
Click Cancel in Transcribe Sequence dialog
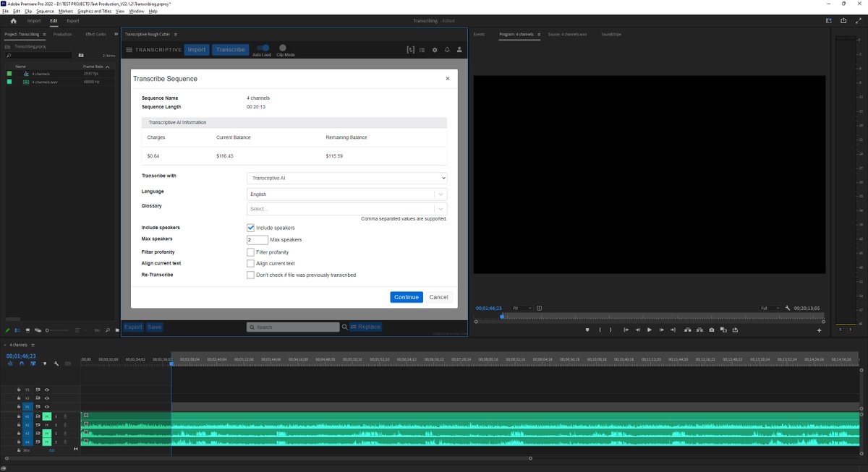438,297
